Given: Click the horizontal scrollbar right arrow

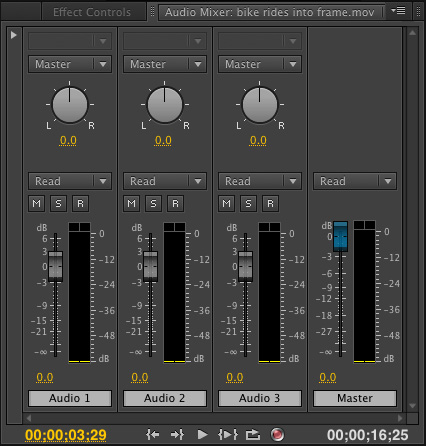Looking at the screenshot, I should click(400, 418).
